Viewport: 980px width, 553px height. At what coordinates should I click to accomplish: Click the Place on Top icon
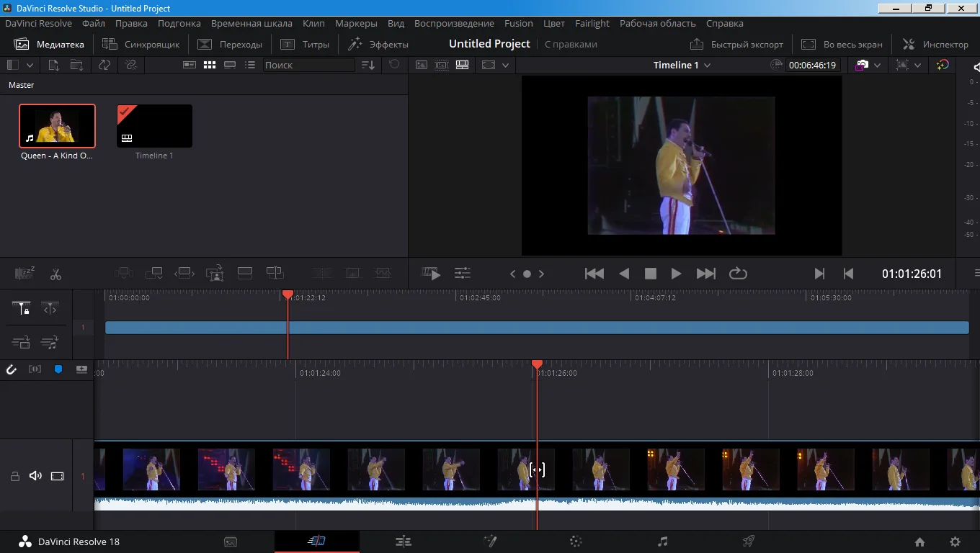pos(245,274)
